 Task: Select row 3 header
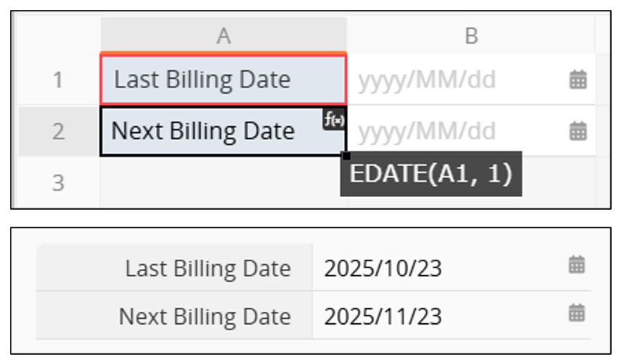(x=58, y=182)
